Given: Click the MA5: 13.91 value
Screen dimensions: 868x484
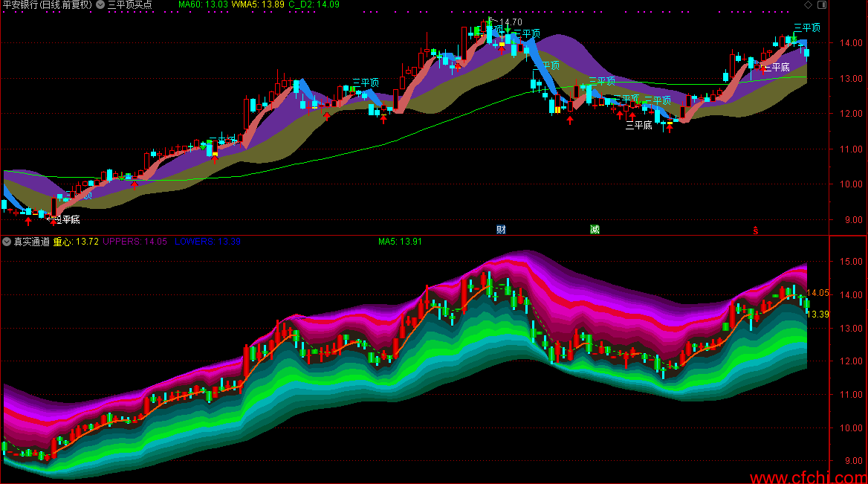Looking at the screenshot, I should click(400, 242).
